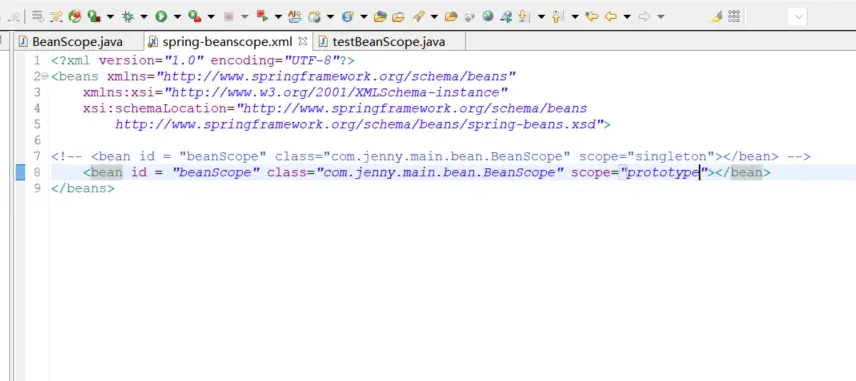Click the yellow highlighter pen icon

pos(717,16)
